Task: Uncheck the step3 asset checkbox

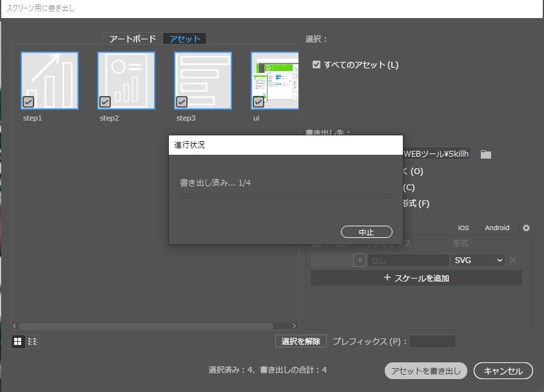Action: (182, 102)
